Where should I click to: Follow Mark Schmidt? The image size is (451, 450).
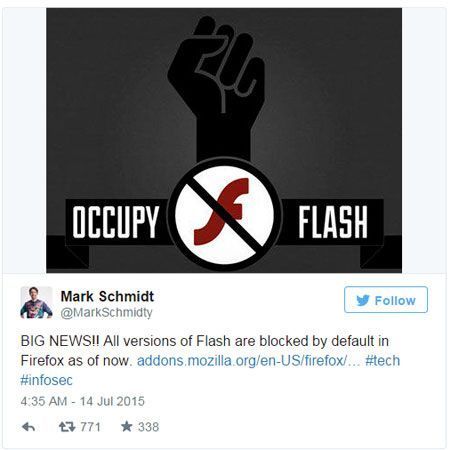click(386, 300)
